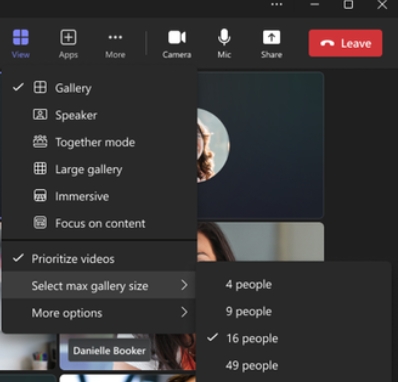406x382 pixels.
Task: Choose 16 people gallery size
Action: [x=293, y=338]
